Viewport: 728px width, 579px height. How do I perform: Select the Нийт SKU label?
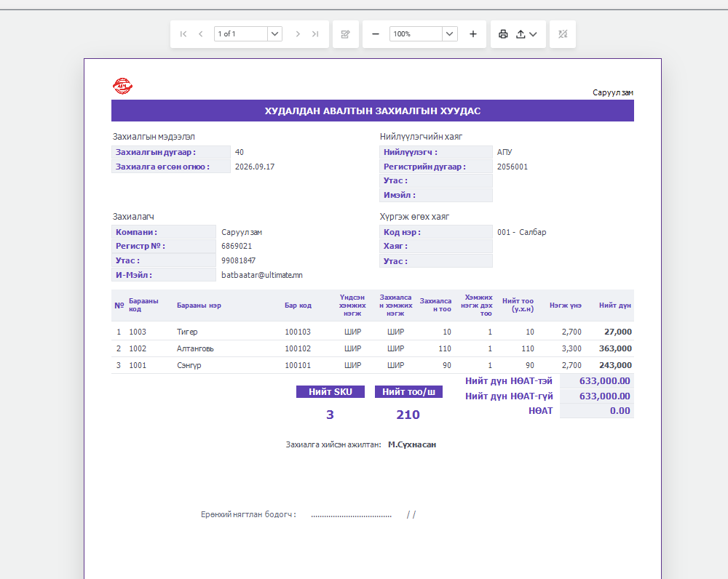click(331, 392)
